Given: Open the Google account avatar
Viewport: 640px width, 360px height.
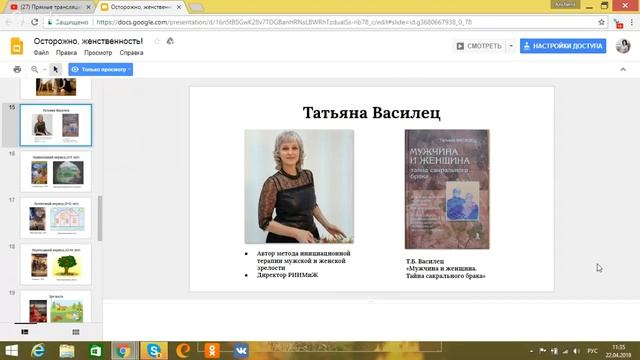Looking at the screenshot, I should click(623, 46).
